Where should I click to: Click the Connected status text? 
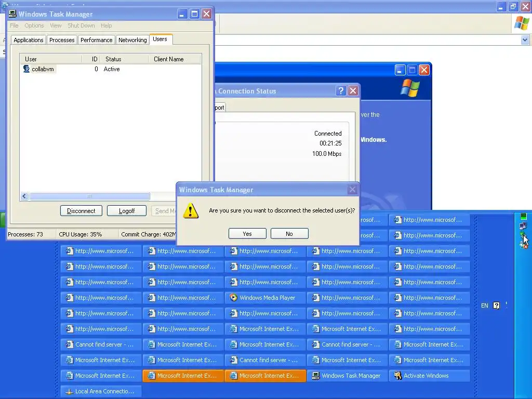coord(328,134)
